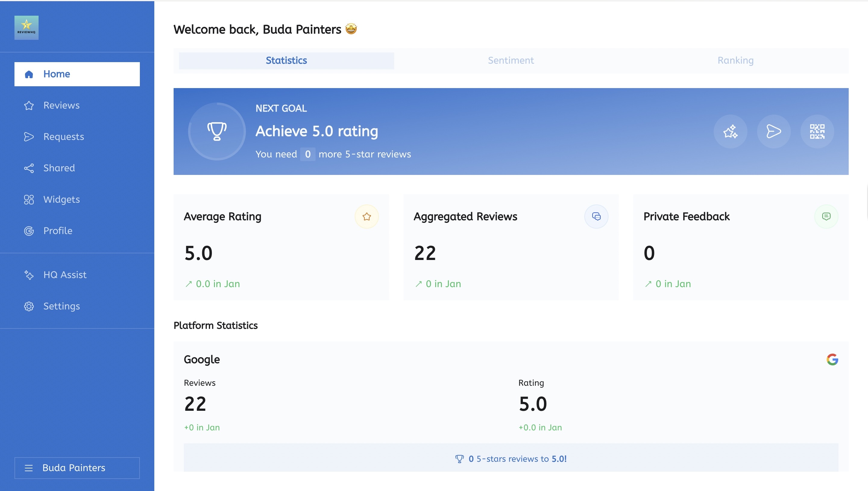This screenshot has height=491, width=868.
Task: Open the Settings page
Action: [62, 306]
